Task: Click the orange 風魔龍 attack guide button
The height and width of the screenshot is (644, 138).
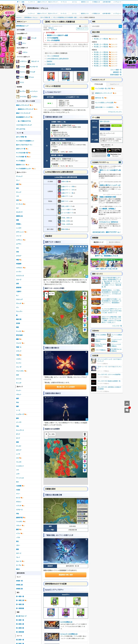Action: [x=66, y=575]
